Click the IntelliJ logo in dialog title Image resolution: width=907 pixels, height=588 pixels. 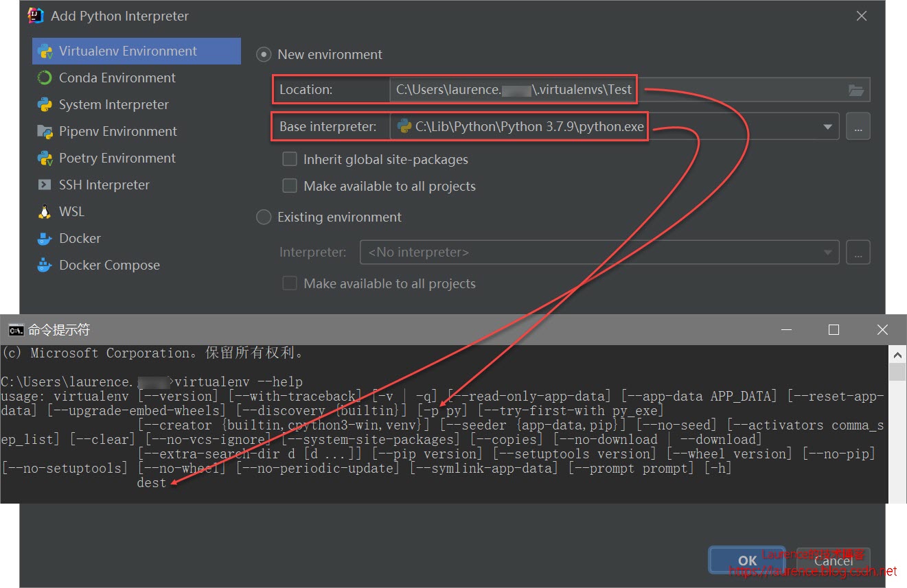pos(36,16)
